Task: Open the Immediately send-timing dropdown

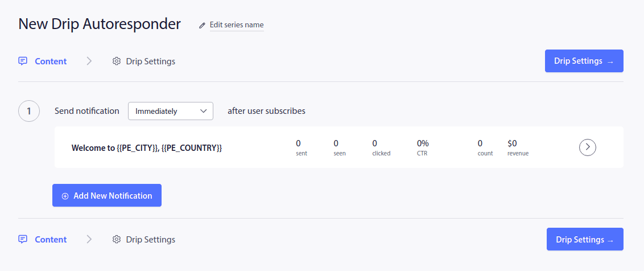Action: 171,111
